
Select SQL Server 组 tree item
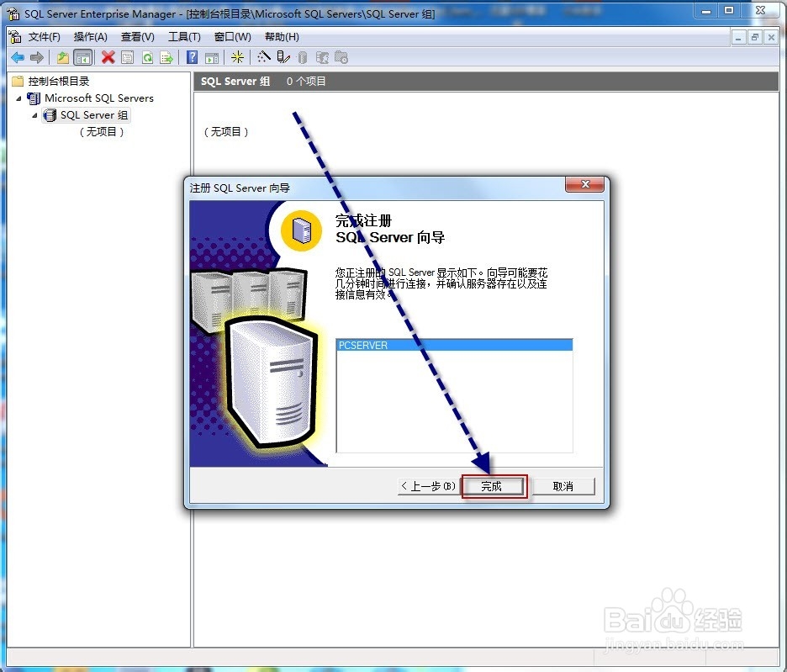(x=94, y=115)
